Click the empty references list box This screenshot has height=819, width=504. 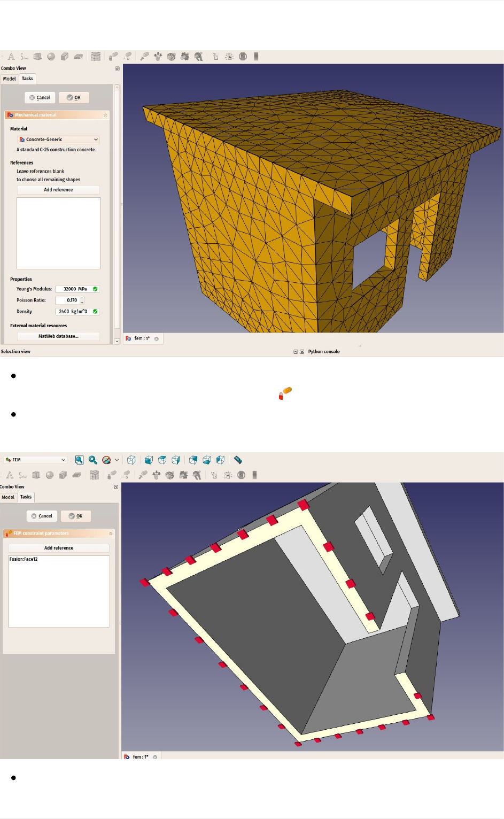58,234
